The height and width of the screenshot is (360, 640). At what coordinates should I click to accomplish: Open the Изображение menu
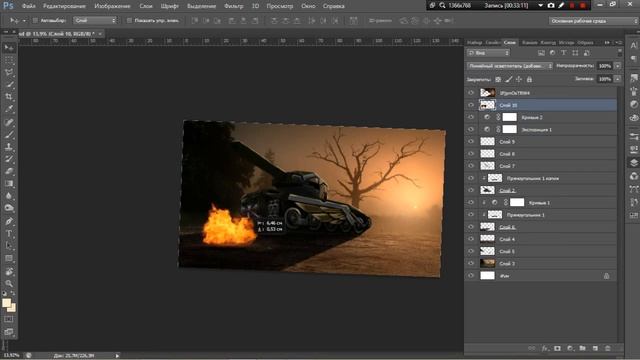(112, 6)
